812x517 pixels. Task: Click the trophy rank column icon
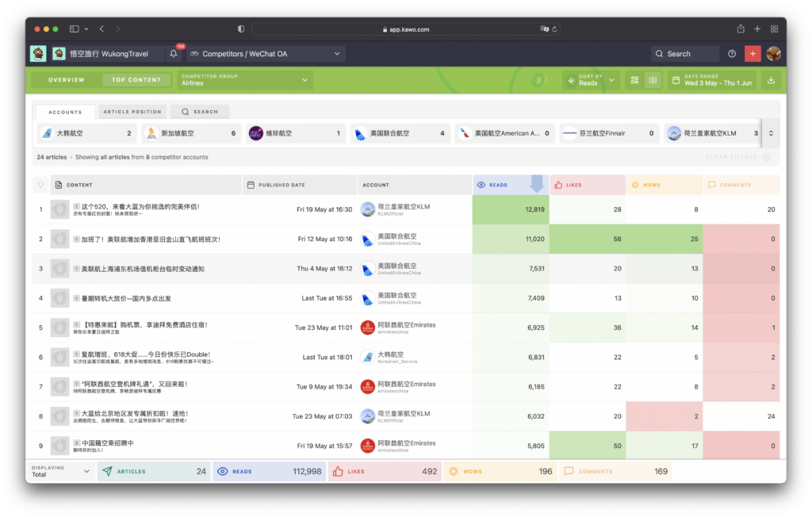[41, 185]
